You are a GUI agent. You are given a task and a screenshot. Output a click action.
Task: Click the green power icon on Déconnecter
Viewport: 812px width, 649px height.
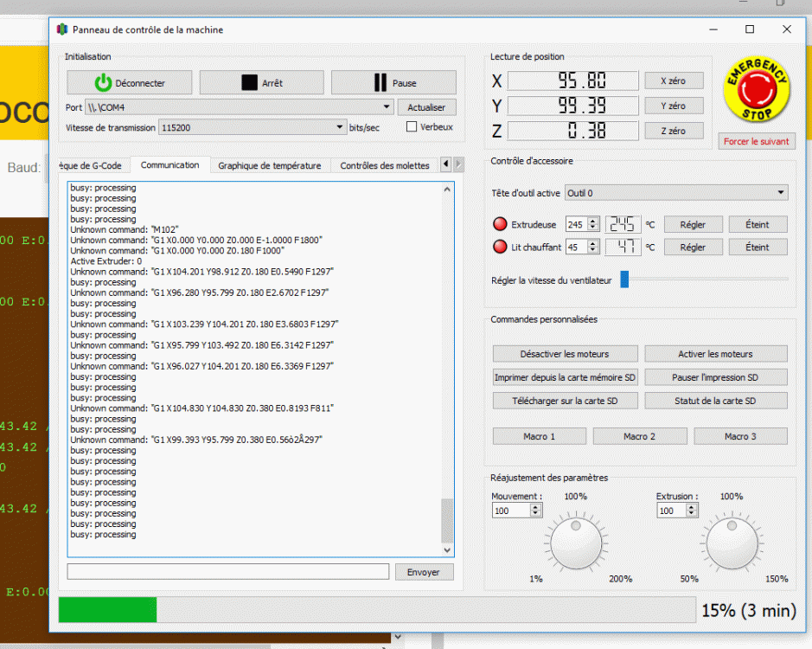click(x=103, y=82)
